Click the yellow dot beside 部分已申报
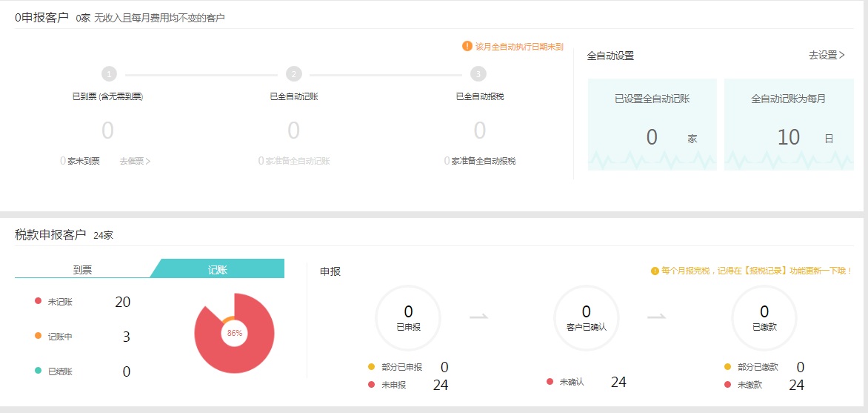This screenshot has width=868, height=413. (372, 366)
